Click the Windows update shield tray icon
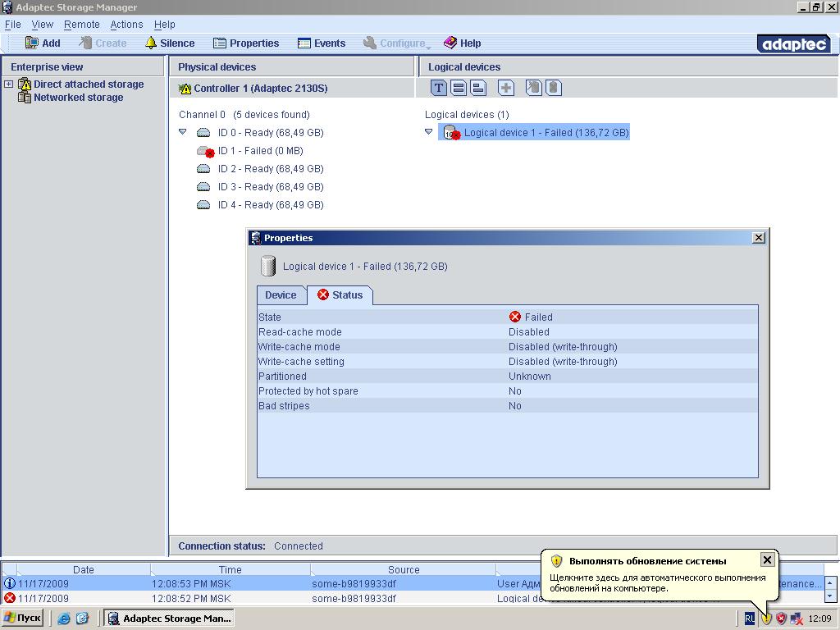Screen dimensions: 840x630 [x=766, y=619]
